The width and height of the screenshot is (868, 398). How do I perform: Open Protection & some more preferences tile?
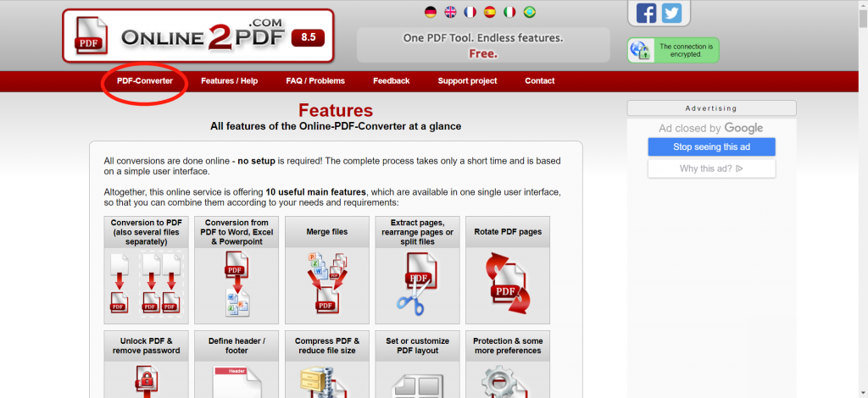click(508, 364)
